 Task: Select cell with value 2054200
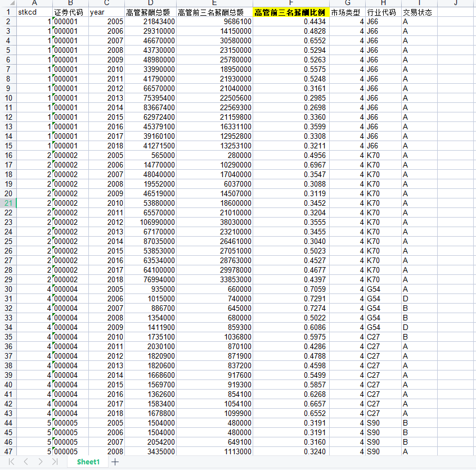pyautogui.click(x=151, y=442)
